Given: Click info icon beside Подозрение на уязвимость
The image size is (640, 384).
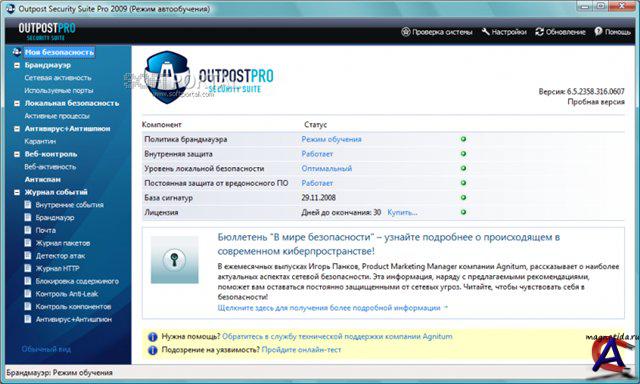Looking at the screenshot, I should (x=152, y=350).
